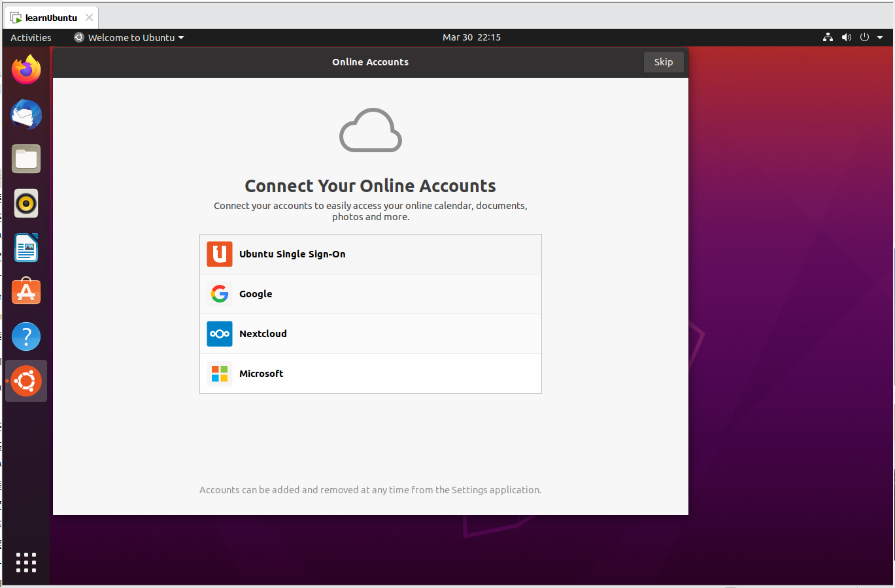
Task: Open the Activities overview
Action: point(31,37)
